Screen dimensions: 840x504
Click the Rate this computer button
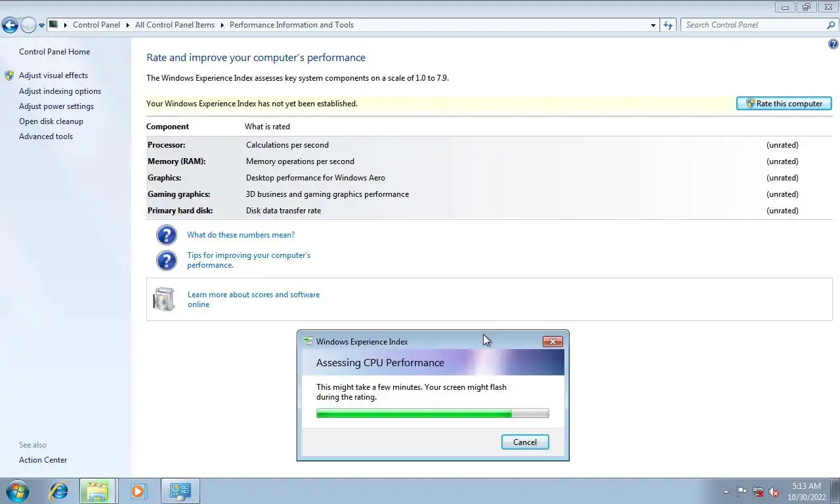point(784,104)
